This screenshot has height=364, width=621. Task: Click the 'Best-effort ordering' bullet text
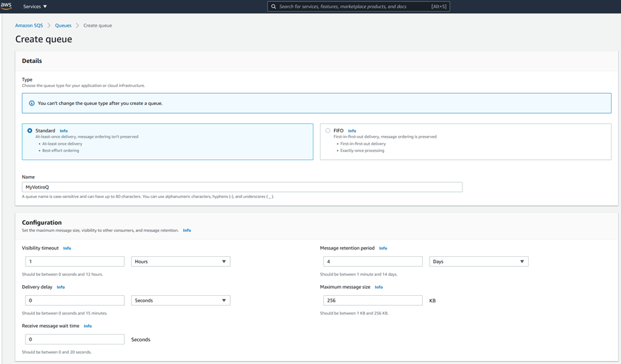pos(61,151)
